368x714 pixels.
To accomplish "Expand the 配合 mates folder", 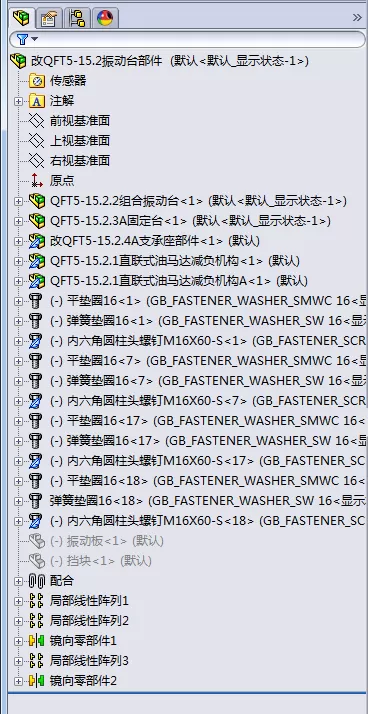I will (18, 581).
